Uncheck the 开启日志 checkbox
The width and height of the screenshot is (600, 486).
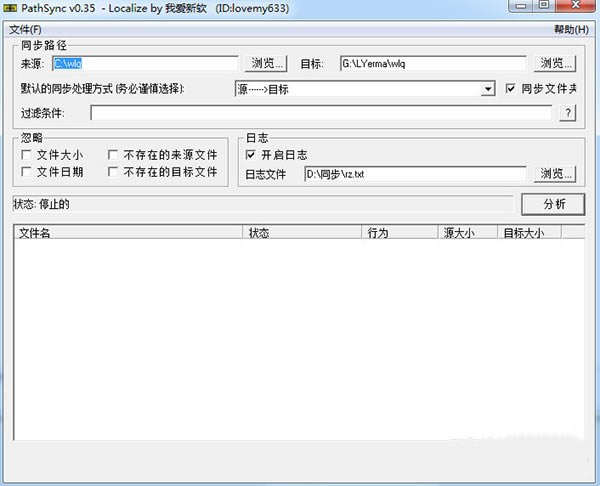click(x=251, y=155)
